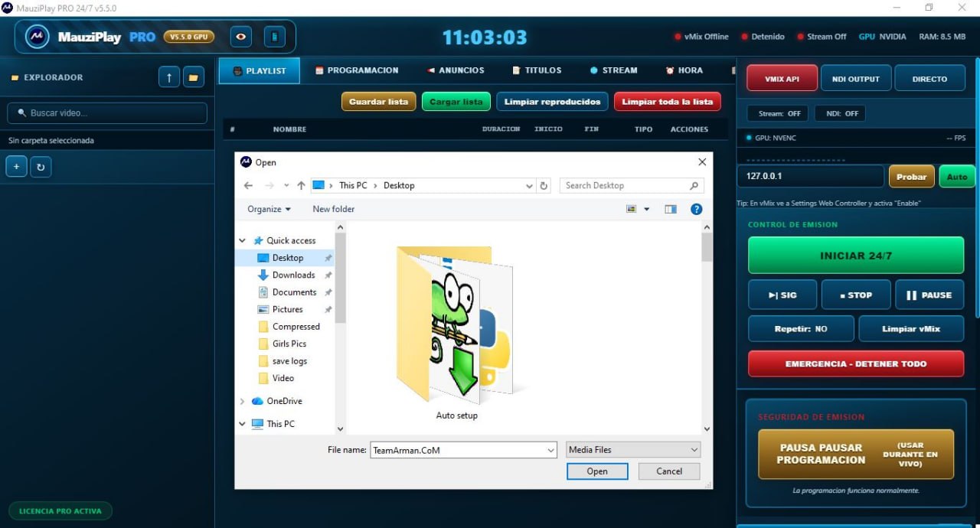Click the 127.0.0.1 IP address field
This screenshot has width=980, height=528.
pyautogui.click(x=811, y=176)
